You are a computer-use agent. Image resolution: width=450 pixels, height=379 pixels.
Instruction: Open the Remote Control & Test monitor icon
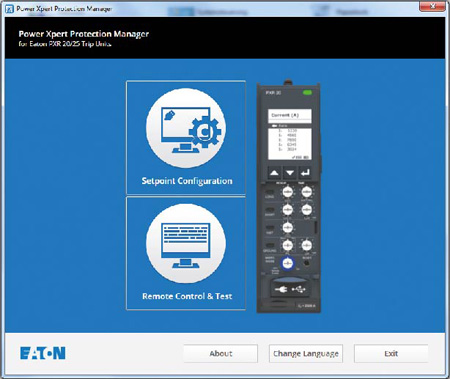coord(186,244)
